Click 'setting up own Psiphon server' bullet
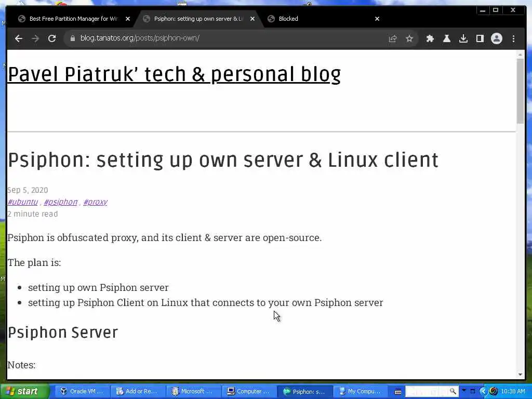The width and height of the screenshot is (532, 399). pyautogui.click(x=98, y=287)
